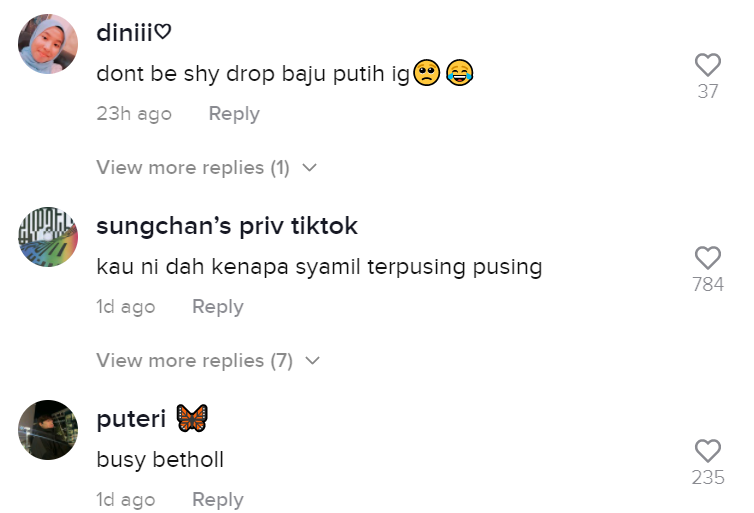This screenshot has width=754, height=513.
Task: Expand View more replies (7)
Action: pos(194,361)
